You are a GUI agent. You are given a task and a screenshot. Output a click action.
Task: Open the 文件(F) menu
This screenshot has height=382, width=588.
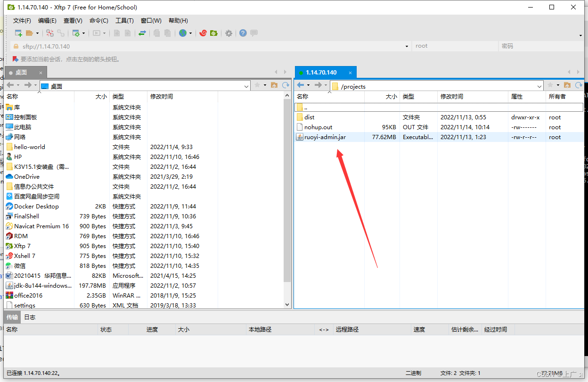[22, 21]
